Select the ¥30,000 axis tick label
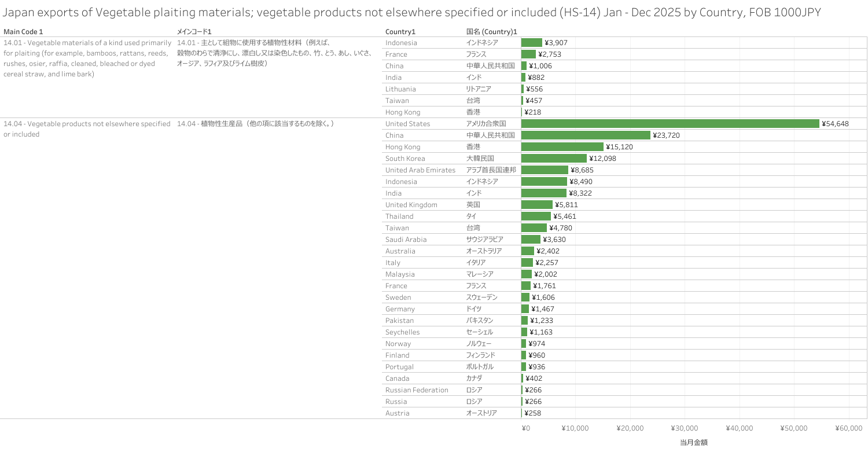 click(x=685, y=429)
